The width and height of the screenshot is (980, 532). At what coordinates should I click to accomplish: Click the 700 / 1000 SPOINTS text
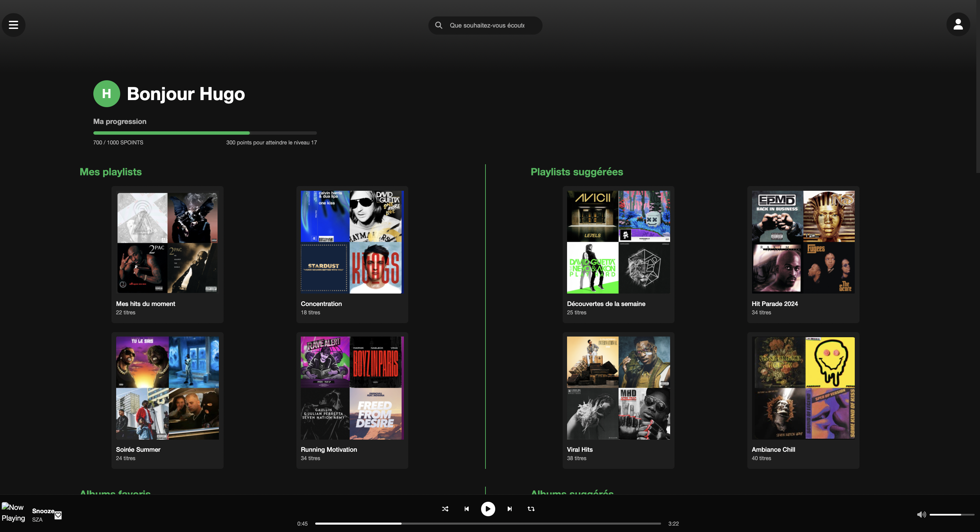click(x=118, y=142)
